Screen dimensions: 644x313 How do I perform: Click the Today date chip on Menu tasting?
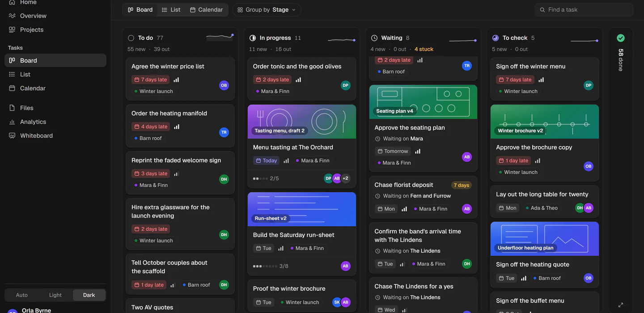(x=266, y=161)
